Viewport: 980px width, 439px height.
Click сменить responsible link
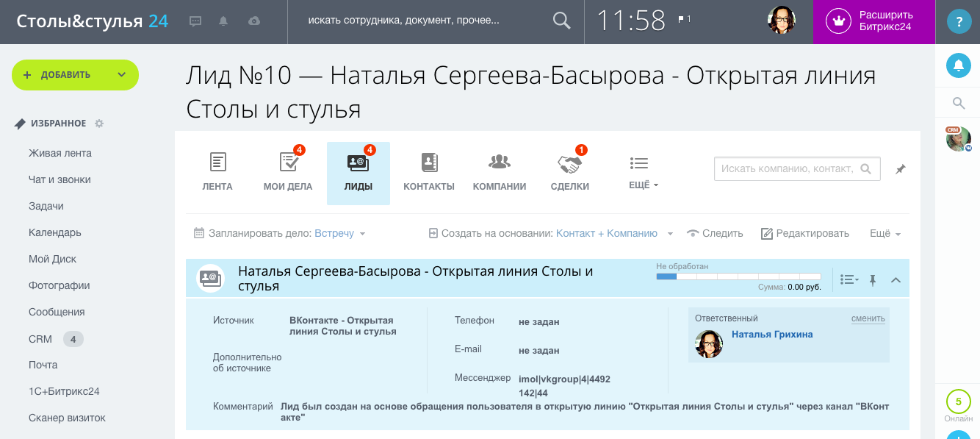tap(868, 318)
